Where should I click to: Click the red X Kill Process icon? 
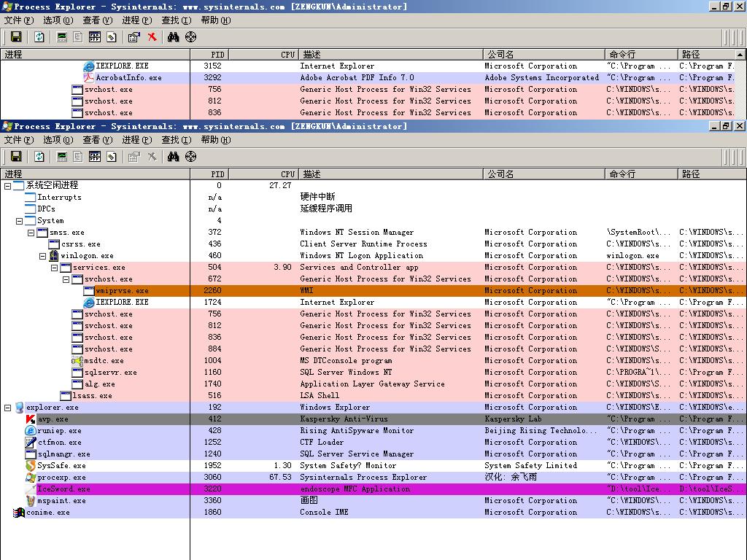(x=152, y=37)
